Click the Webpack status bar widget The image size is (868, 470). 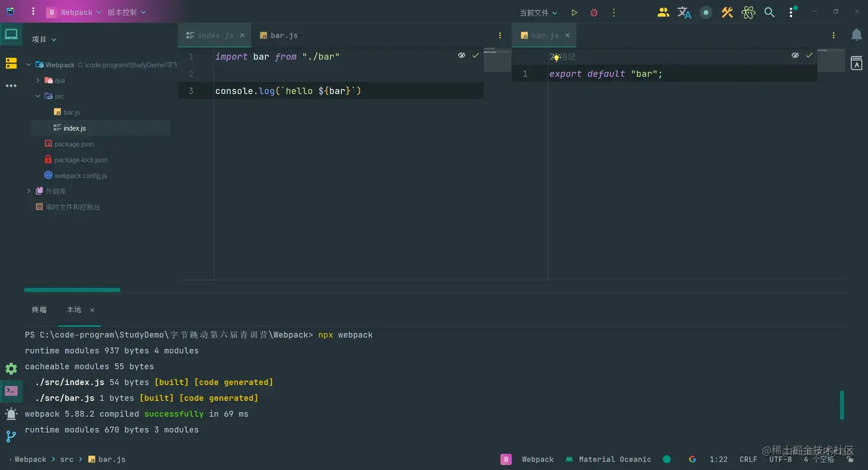point(527,460)
